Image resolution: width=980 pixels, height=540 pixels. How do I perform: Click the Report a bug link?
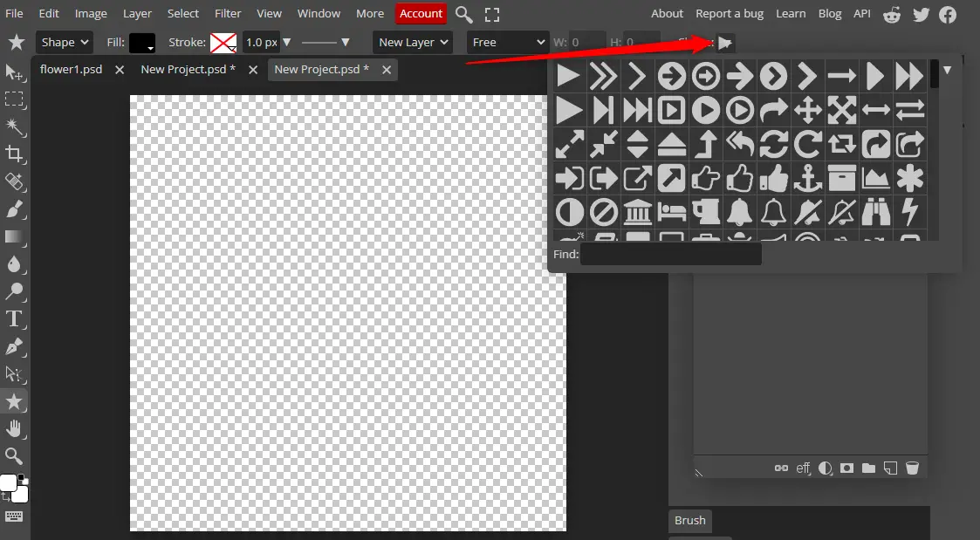pyautogui.click(x=730, y=13)
